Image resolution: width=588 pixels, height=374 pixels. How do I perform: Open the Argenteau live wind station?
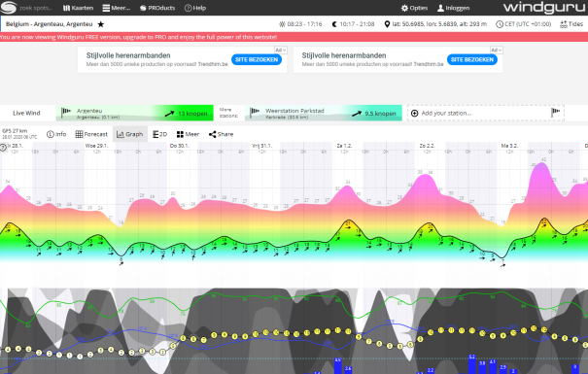(135, 113)
